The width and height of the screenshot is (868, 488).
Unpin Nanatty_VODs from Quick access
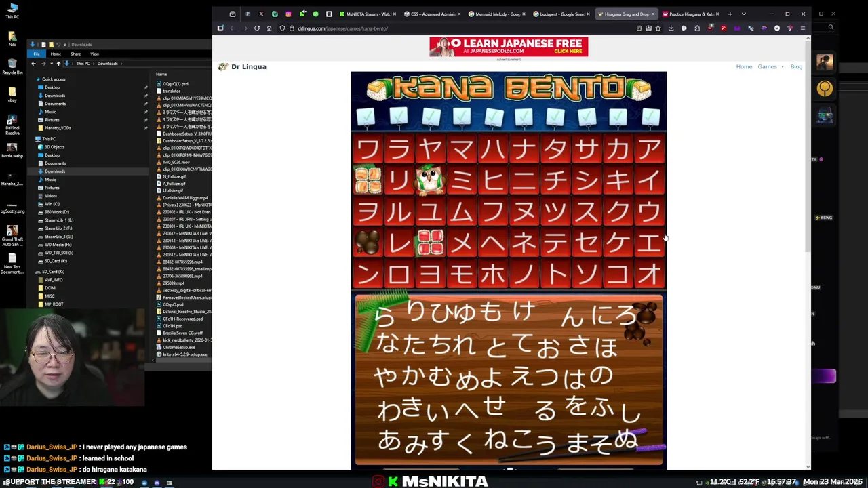(x=146, y=128)
